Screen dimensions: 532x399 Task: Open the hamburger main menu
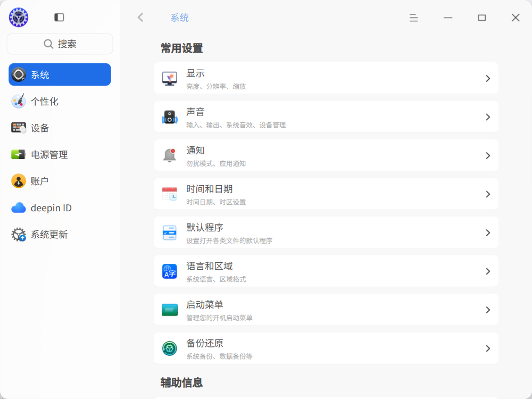[x=413, y=18]
